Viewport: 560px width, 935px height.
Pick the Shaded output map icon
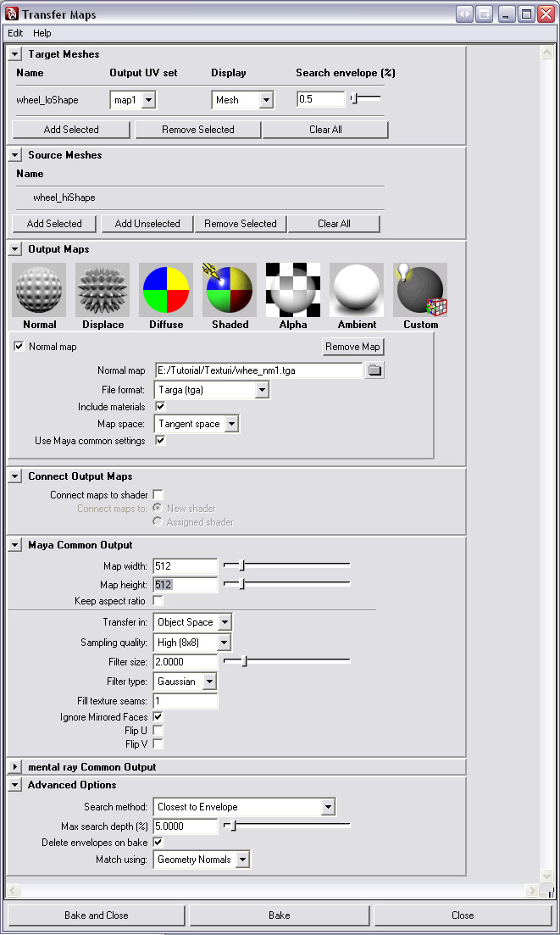click(230, 290)
